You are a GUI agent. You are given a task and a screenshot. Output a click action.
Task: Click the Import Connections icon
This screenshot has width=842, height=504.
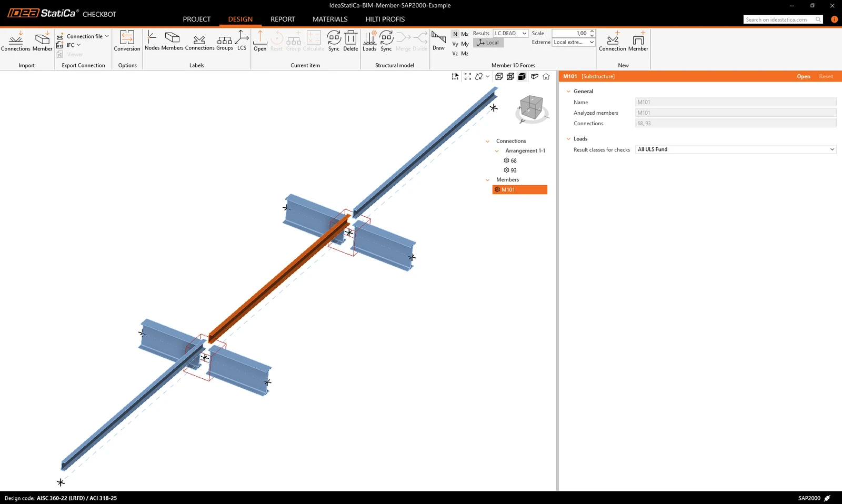tap(16, 41)
